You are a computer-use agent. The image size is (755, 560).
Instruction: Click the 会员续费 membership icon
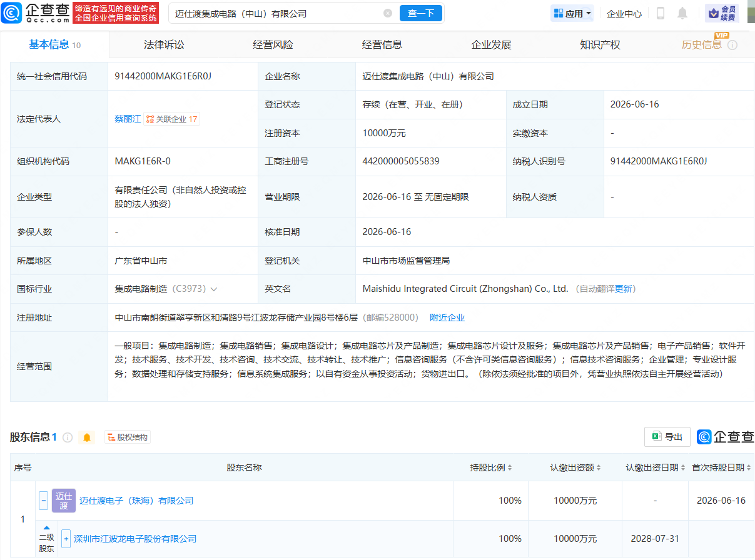click(722, 13)
